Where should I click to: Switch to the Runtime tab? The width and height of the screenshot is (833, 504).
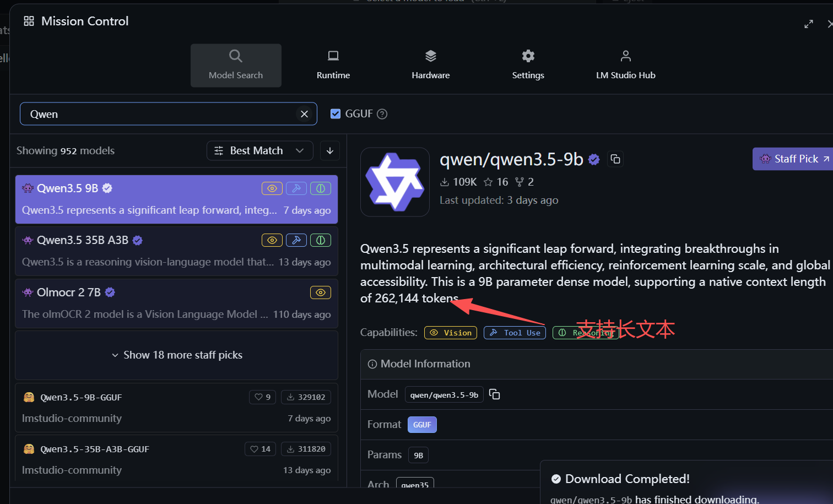[333, 66]
